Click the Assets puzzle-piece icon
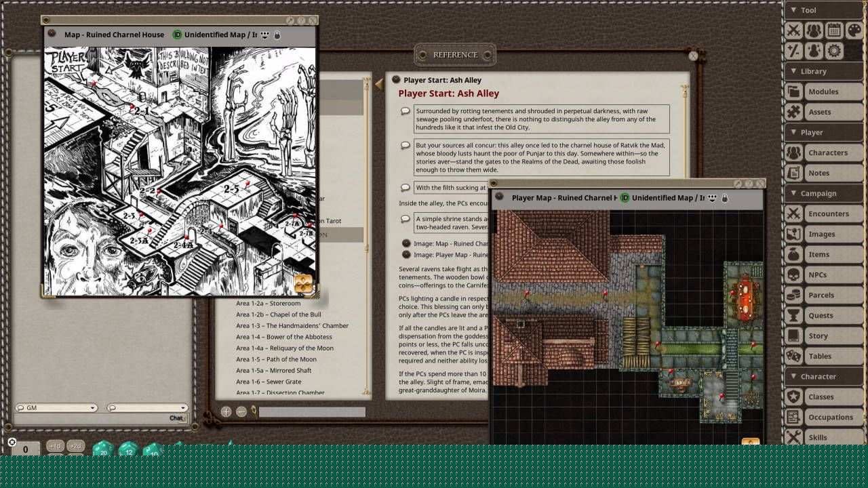The height and width of the screenshot is (488, 868). 793,112
